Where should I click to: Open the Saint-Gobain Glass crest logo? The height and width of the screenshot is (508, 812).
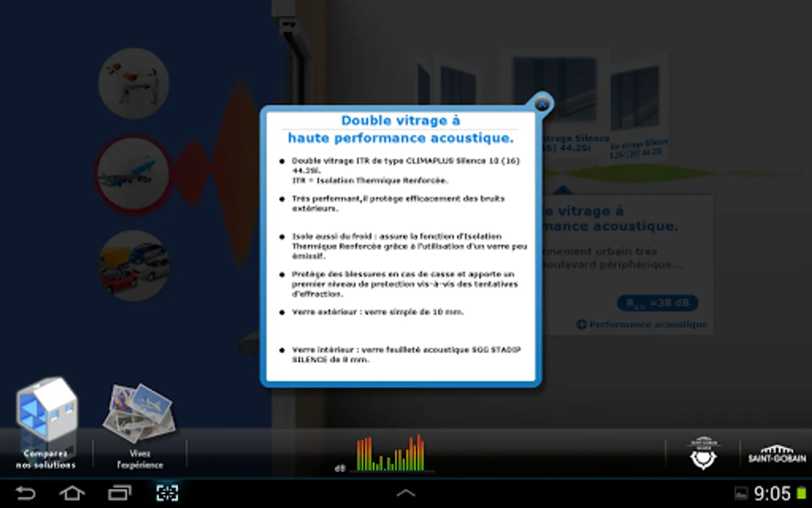pyautogui.click(x=703, y=453)
